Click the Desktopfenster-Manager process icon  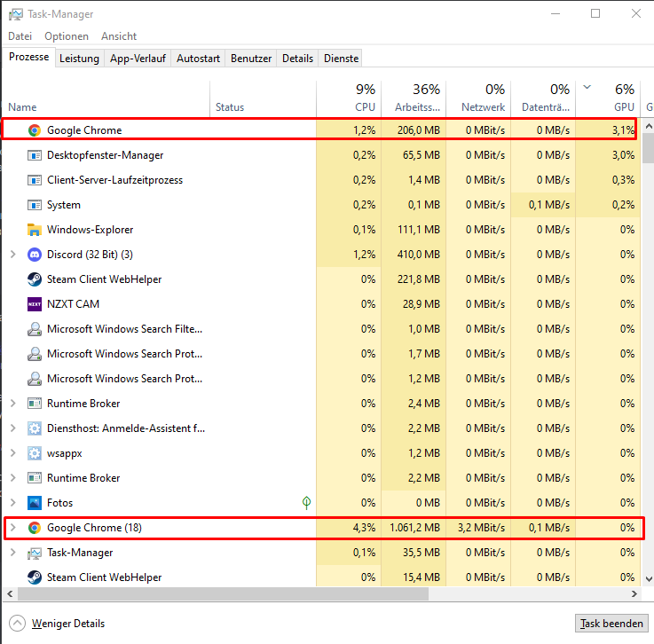(35, 155)
